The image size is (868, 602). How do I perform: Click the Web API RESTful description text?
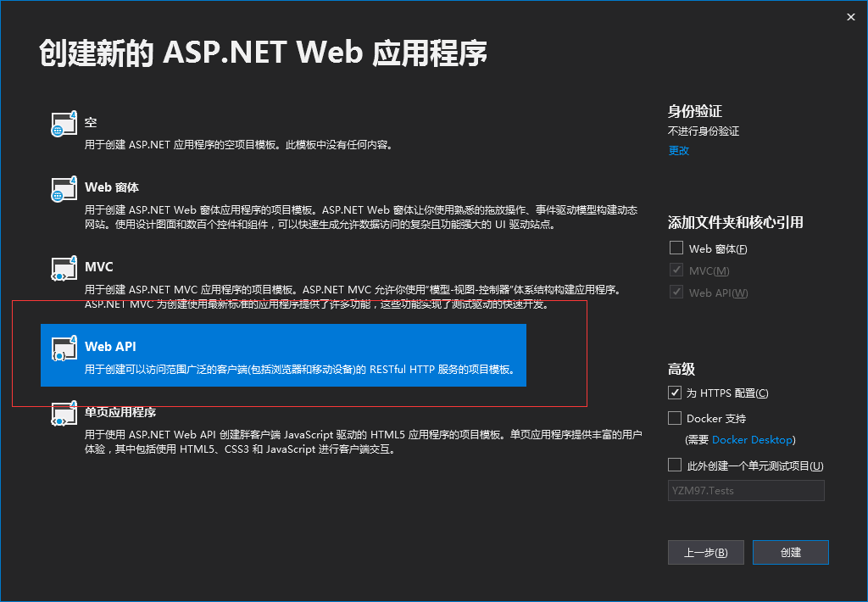point(300,369)
